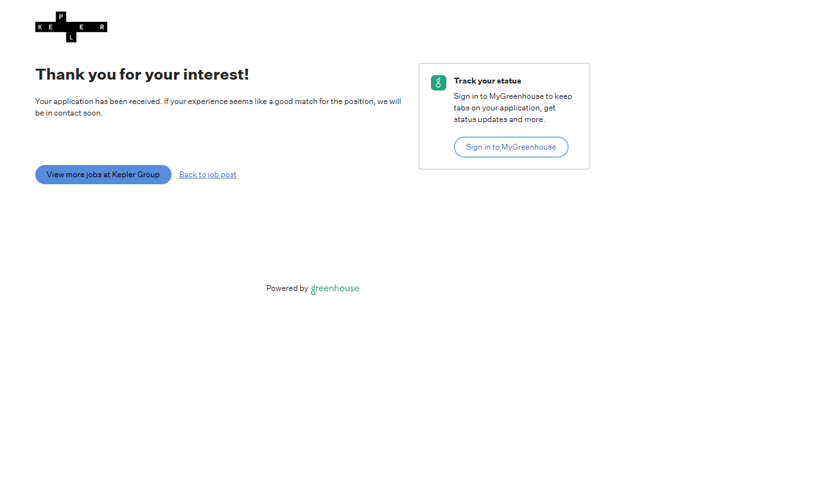Click the leaf-shaped "g" in greenhouse wordmark
Image resolution: width=833 pixels, height=504 pixels.
tap(313, 290)
